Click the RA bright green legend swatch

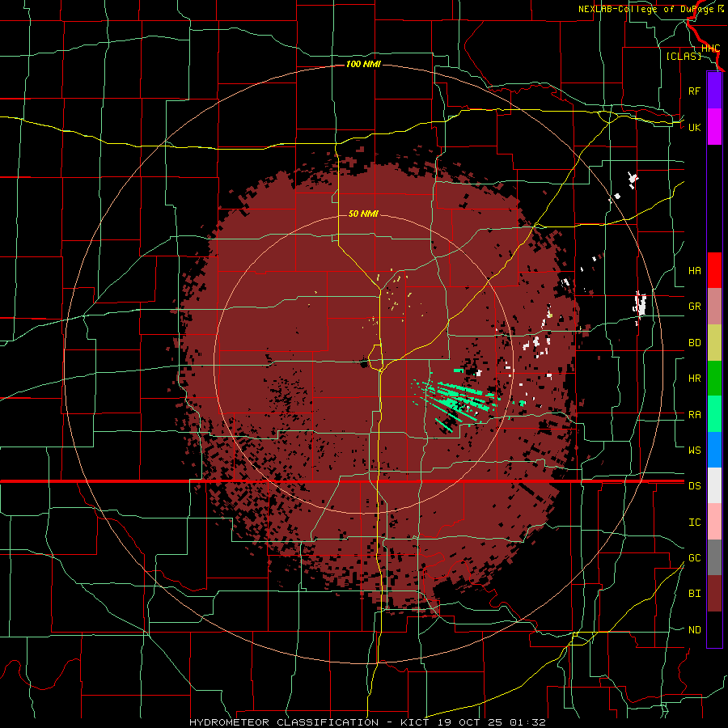coord(714,414)
